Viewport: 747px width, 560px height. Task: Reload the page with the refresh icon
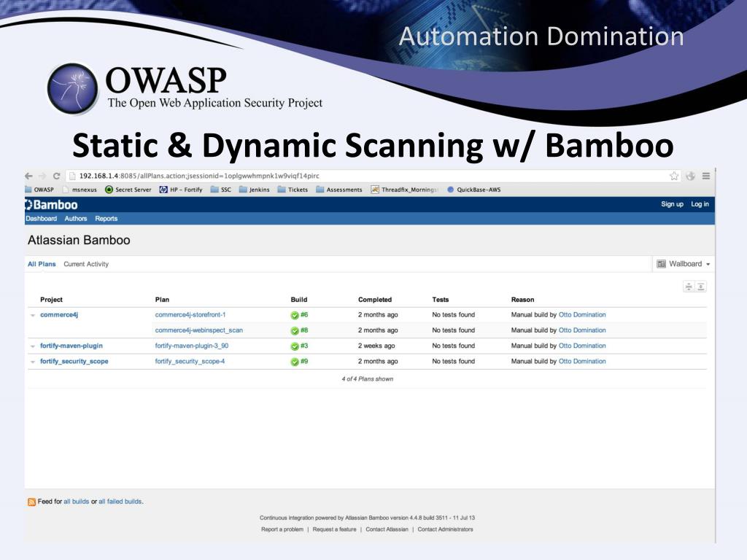pyautogui.click(x=56, y=176)
